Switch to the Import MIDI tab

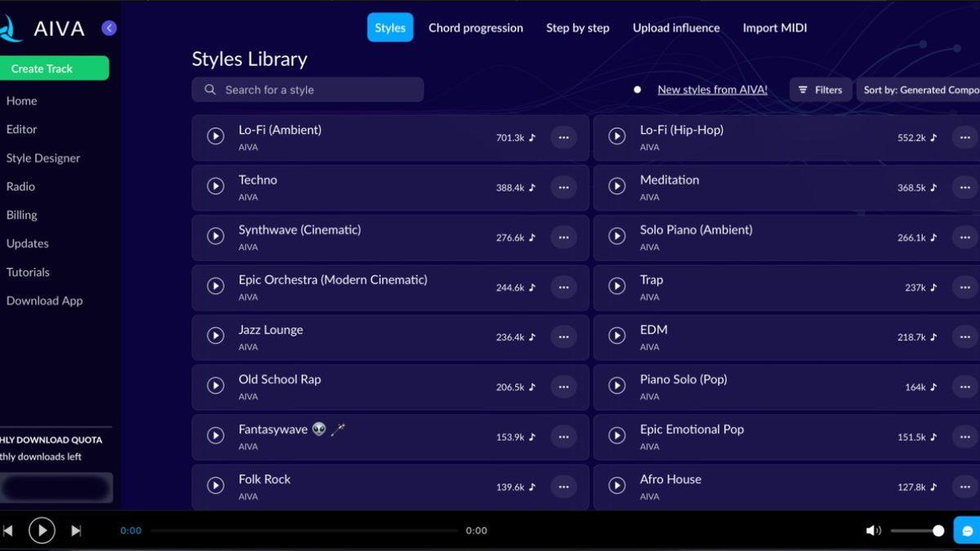pos(774,28)
